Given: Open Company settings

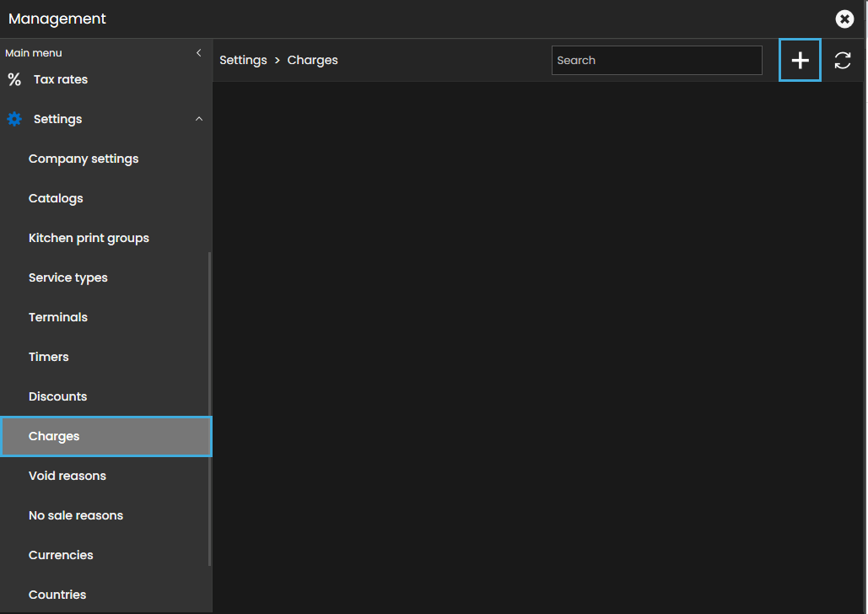Looking at the screenshot, I should (84, 159).
